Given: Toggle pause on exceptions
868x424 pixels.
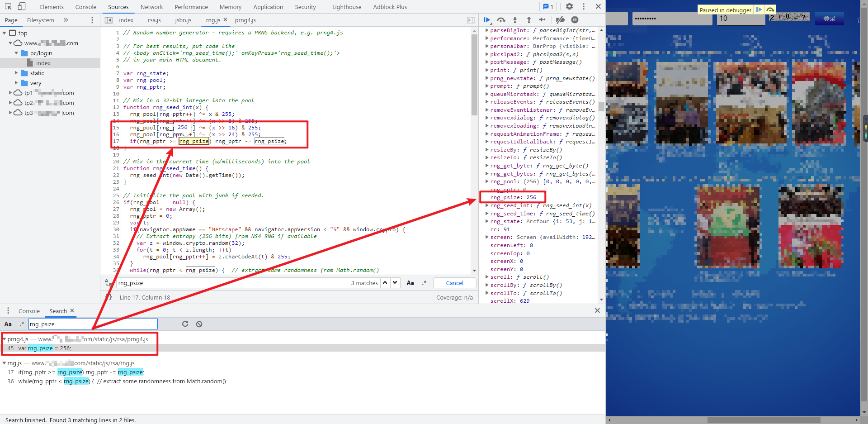Looking at the screenshot, I should pos(575,20).
